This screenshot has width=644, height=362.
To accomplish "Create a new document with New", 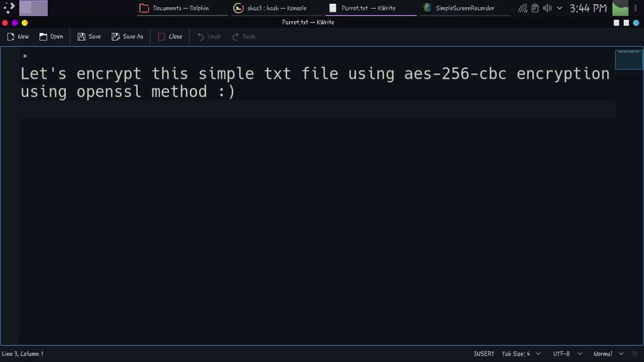I will [x=18, y=37].
